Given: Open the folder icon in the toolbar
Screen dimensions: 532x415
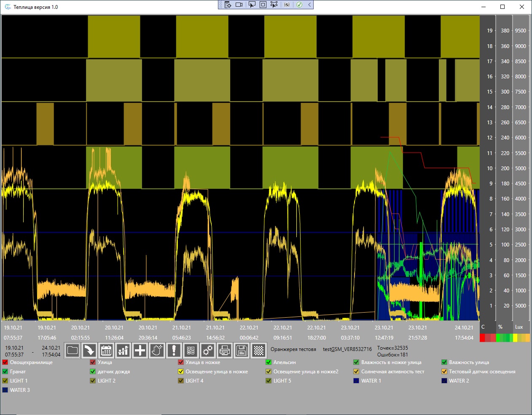Looking at the screenshot, I should [73, 350].
